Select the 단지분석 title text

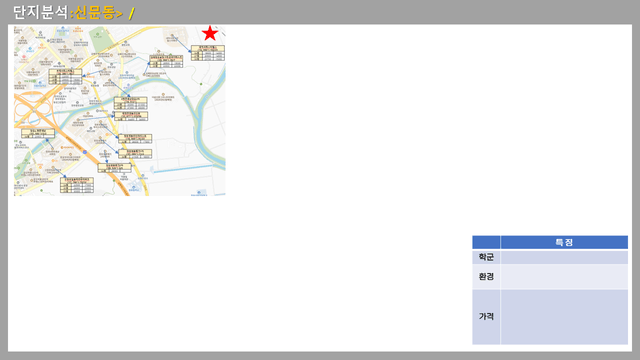pos(40,12)
